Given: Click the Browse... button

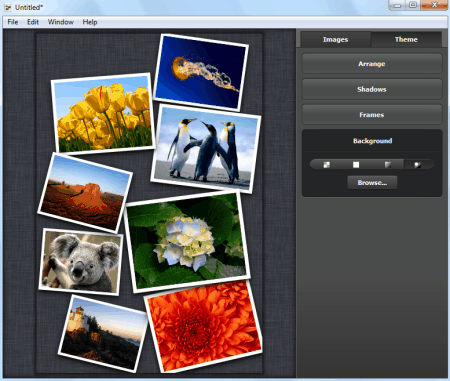Looking at the screenshot, I should coord(372,183).
